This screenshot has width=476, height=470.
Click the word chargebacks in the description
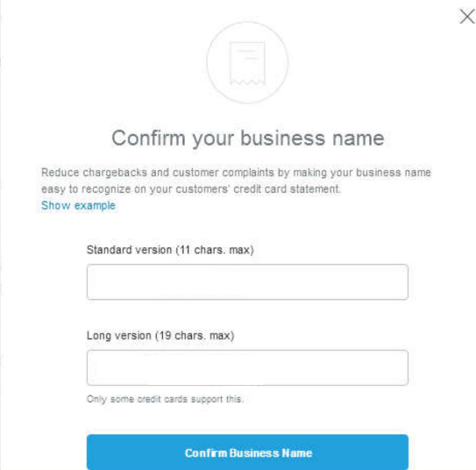[115, 173]
